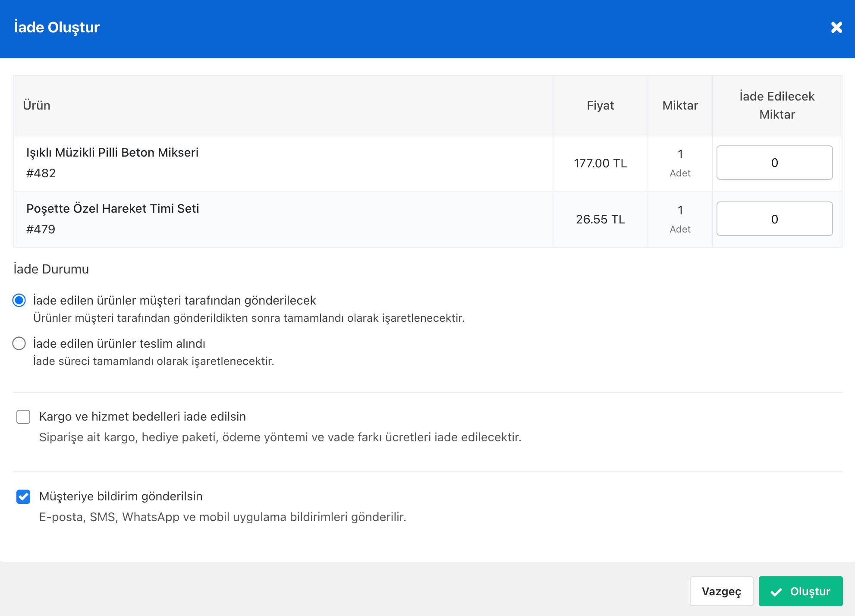The width and height of the screenshot is (855, 616).
Task: Close the İade Oluştur dialog
Action: (x=836, y=28)
